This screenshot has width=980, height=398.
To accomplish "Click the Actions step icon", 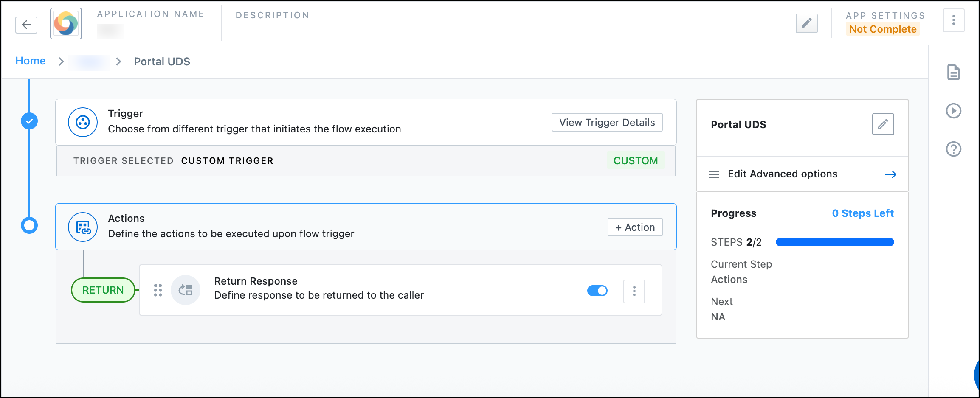I will tap(83, 227).
